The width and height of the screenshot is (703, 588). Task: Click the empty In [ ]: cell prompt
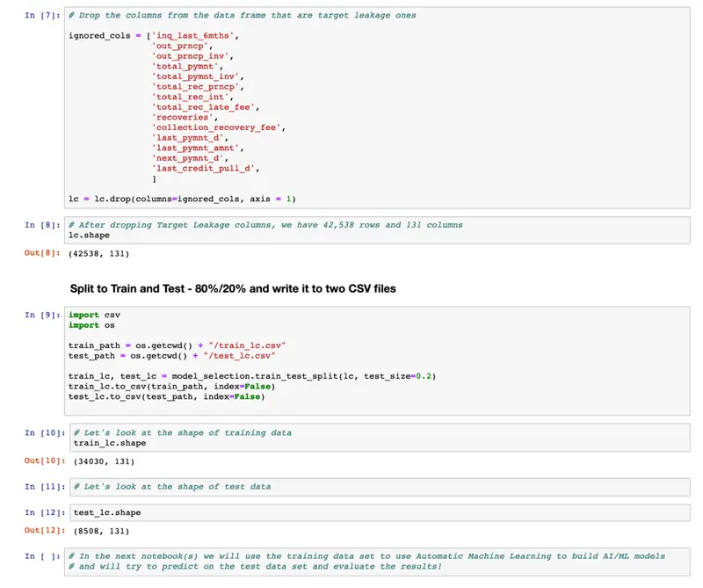42,556
